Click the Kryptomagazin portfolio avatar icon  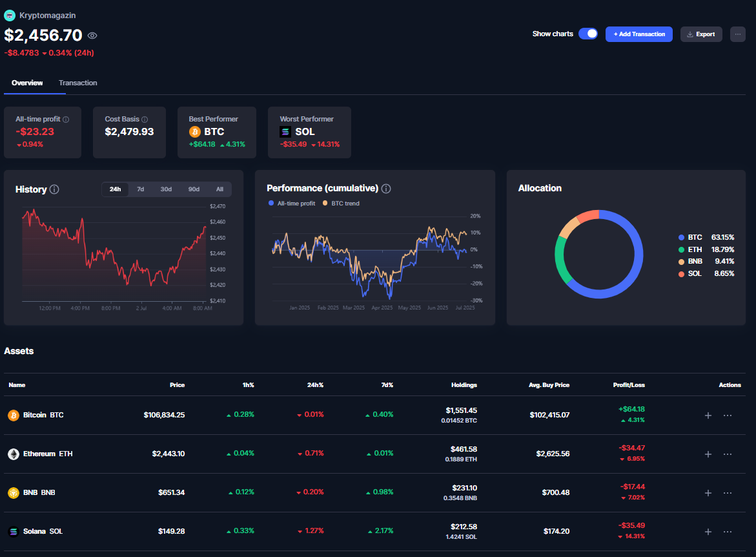click(x=10, y=16)
